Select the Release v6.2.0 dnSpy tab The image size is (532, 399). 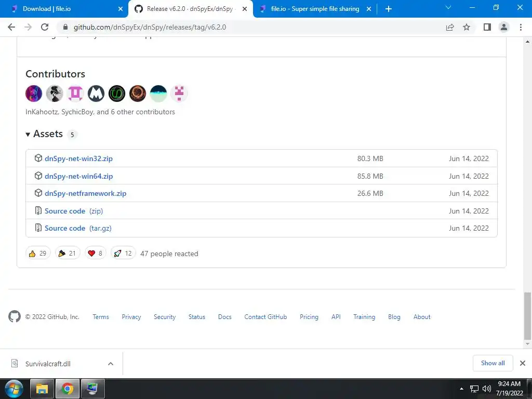click(191, 9)
